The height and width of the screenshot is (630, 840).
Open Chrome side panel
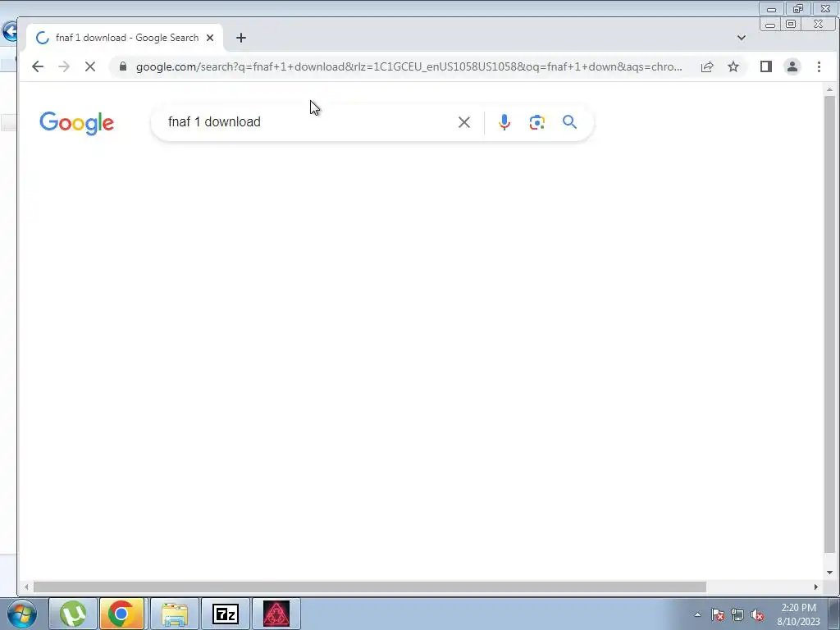pyautogui.click(x=765, y=66)
